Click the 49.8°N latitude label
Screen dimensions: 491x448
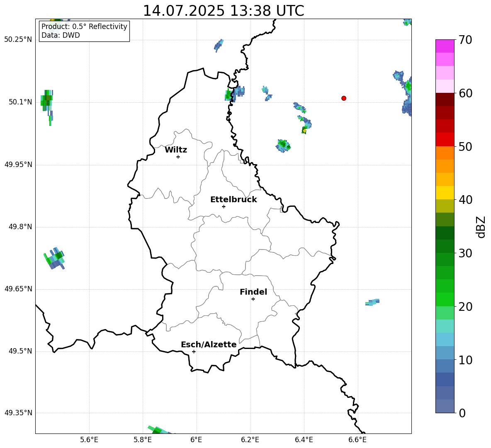point(21,227)
